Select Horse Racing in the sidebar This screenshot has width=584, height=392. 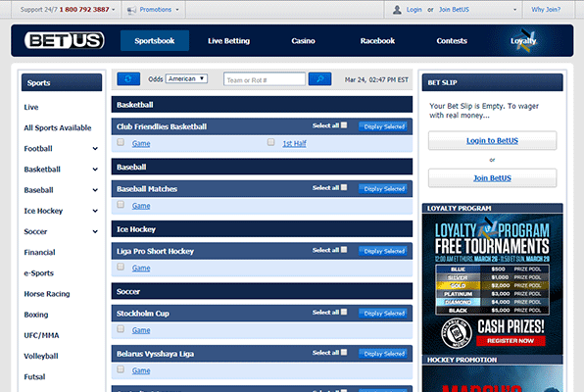[x=47, y=294]
